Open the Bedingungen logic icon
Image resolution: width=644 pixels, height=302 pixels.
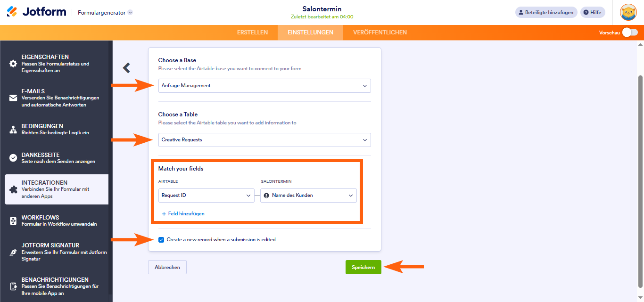13,130
